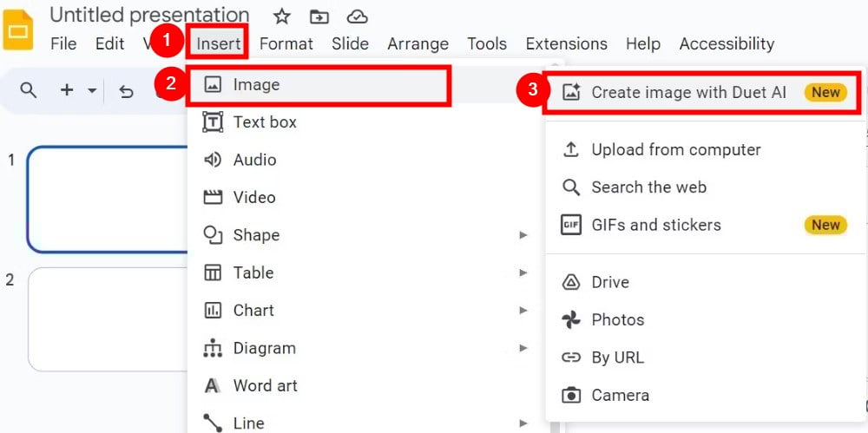Open the Extensions menu
This screenshot has height=433, width=868.
pos(566,43)
